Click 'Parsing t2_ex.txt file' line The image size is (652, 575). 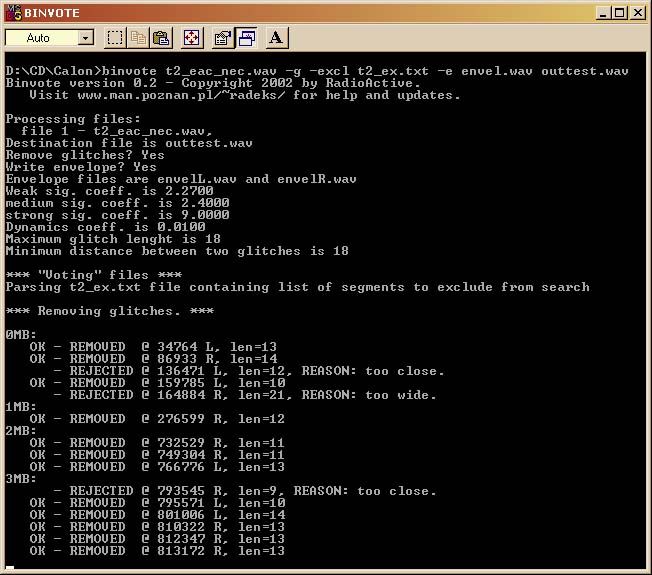[x=297, y=287]
